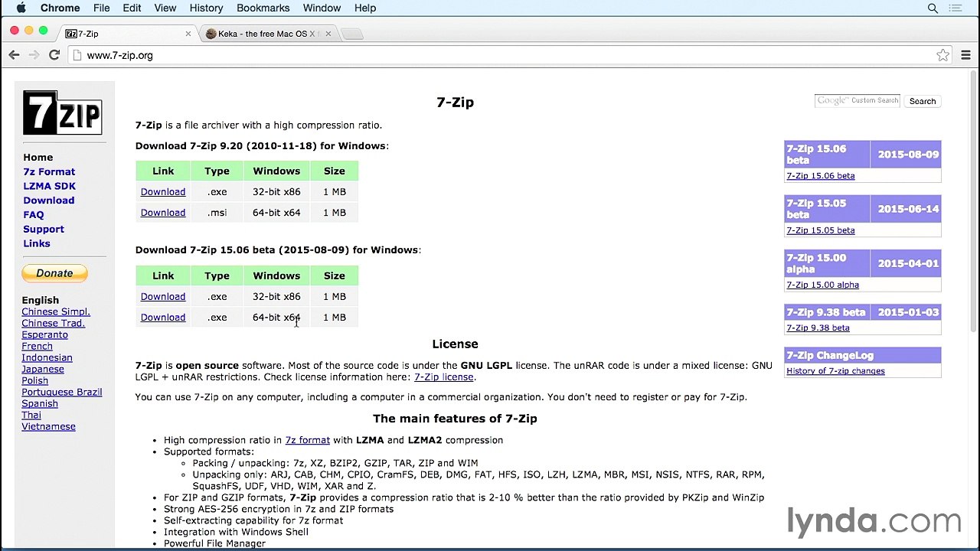Open the History menu
980x551 pixels.
pyautogui.click(x=206, y=8)
